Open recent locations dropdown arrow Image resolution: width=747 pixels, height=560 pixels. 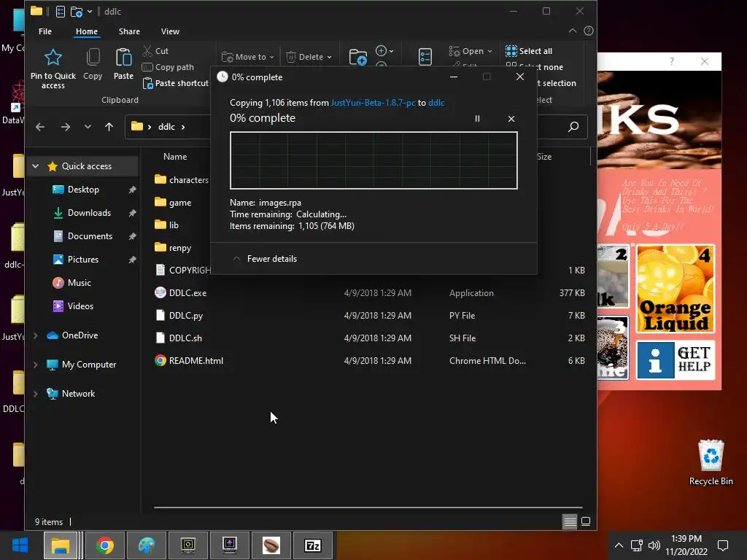88,127
